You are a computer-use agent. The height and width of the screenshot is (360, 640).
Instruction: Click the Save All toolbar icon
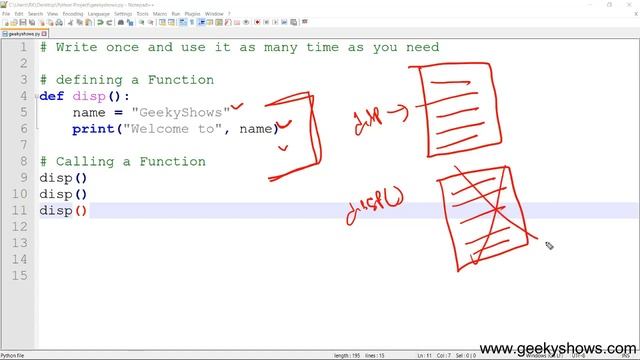[x=32, y=22]
